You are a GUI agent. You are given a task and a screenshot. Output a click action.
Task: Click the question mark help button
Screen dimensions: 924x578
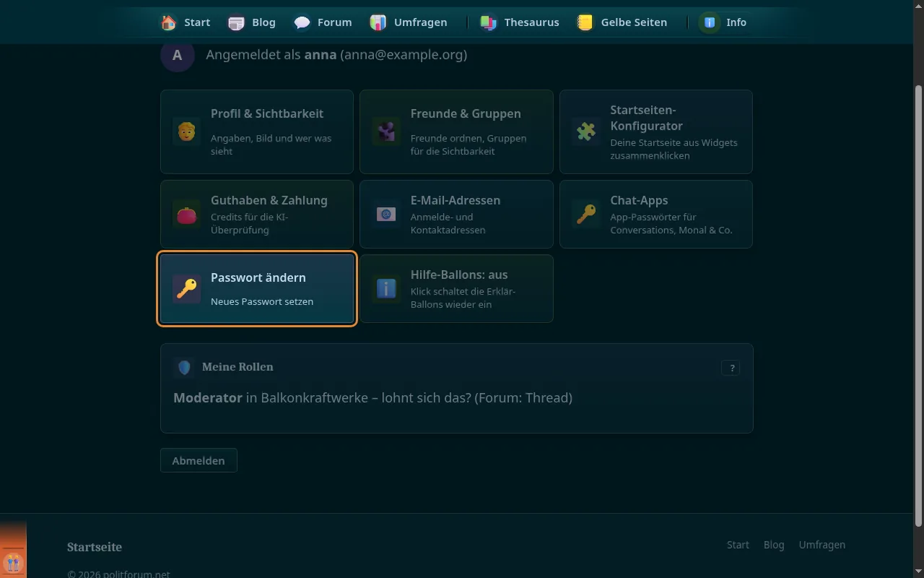(731, 368)
